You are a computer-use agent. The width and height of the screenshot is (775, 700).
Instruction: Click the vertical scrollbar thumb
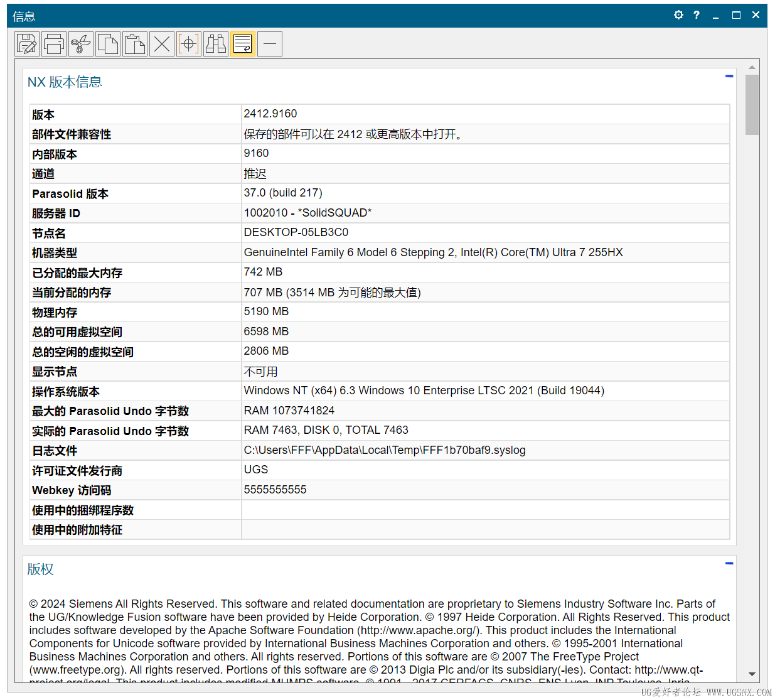click(x=752, y=105)
